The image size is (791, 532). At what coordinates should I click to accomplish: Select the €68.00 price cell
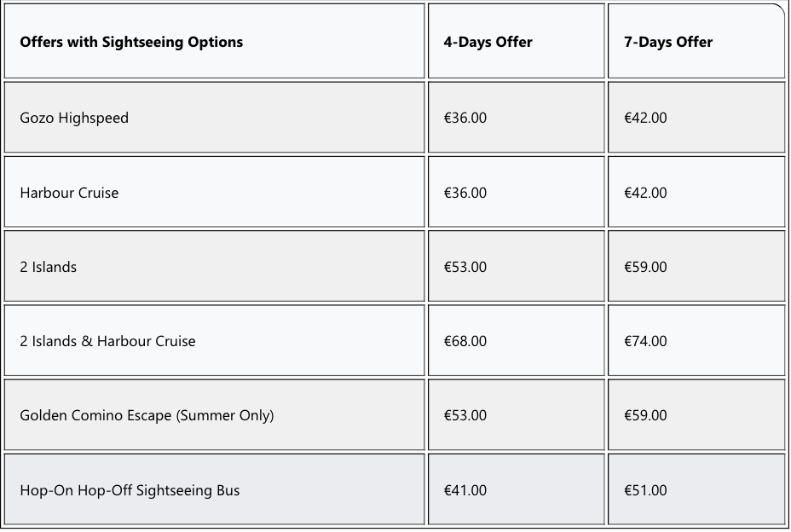(x=516, y=341)
